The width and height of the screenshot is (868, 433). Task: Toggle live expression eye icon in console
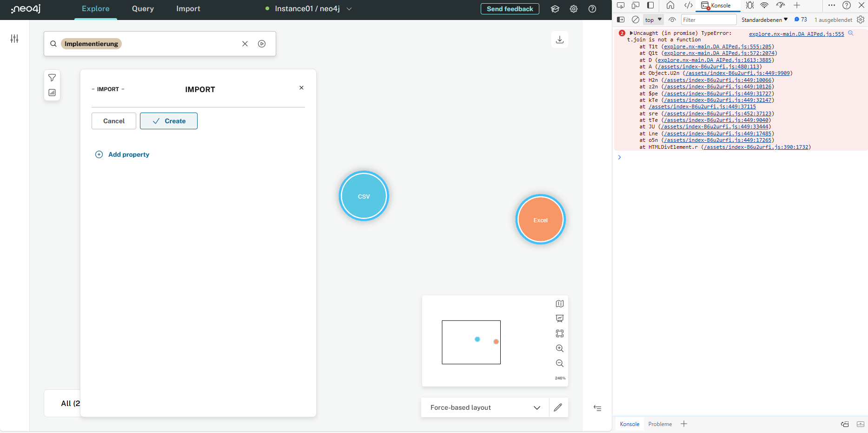(x=672, y=20)
